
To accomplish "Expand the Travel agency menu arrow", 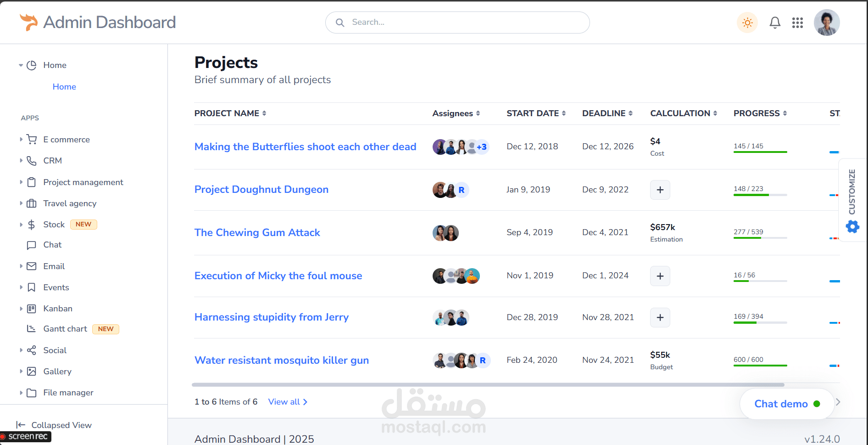I will coord(21,203).
